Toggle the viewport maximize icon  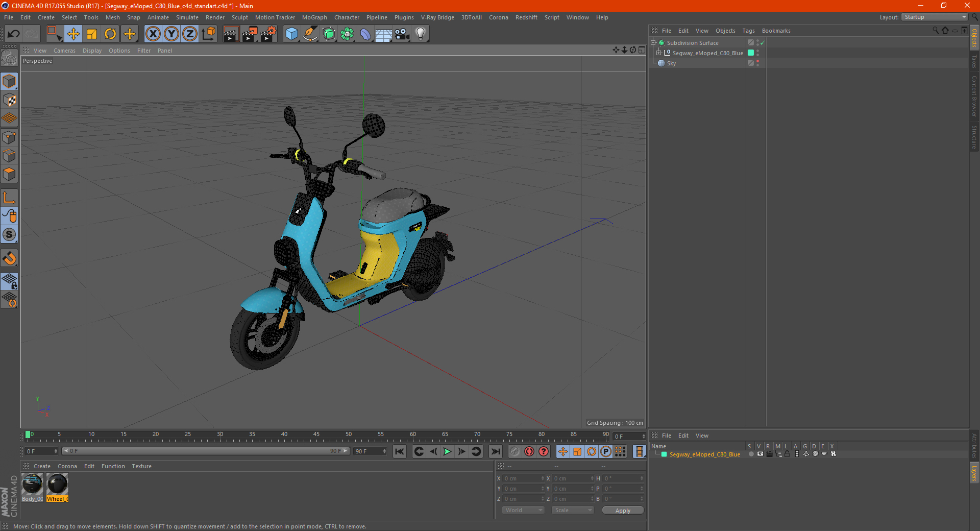pyautogui.click(x=642, y=50)
